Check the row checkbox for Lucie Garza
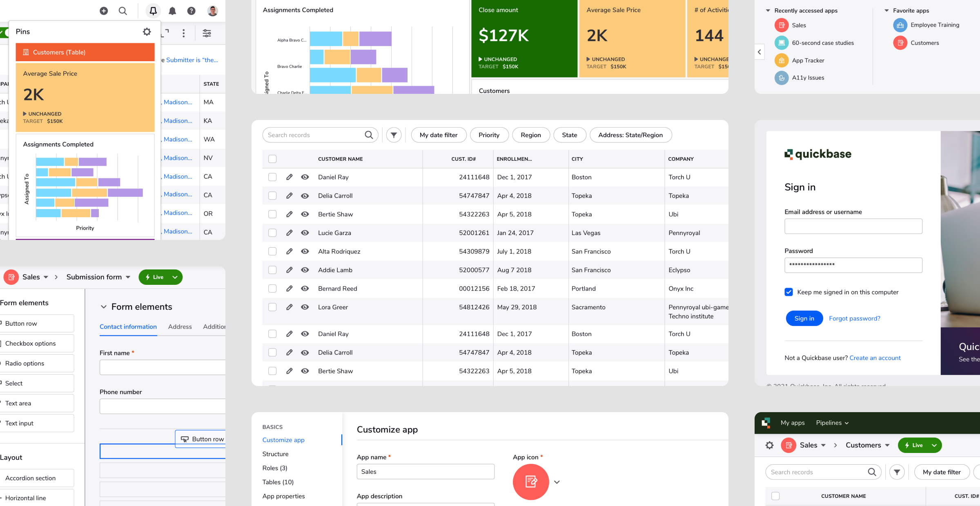Image resolution: width=980 pixels, height=506 pixels. tap(272, 233)
